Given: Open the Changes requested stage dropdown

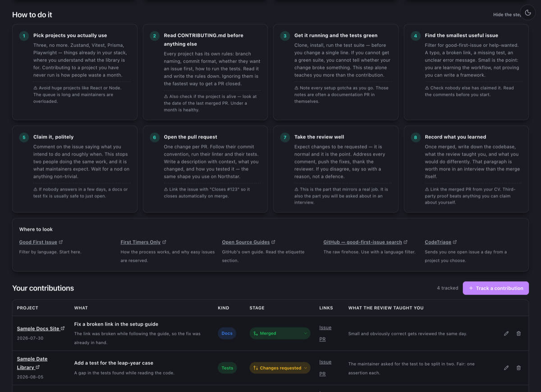Looking at the screenshot, I should click(280, 368).
